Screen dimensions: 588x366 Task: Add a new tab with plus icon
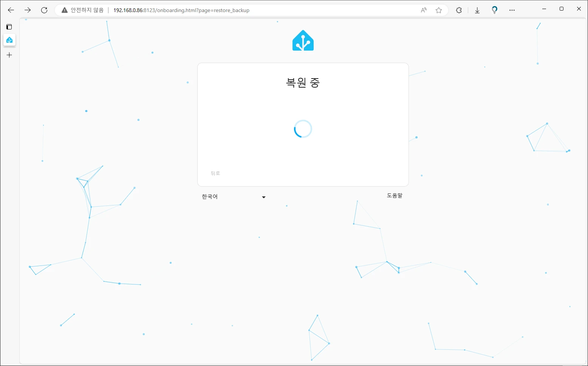[9, 55]
